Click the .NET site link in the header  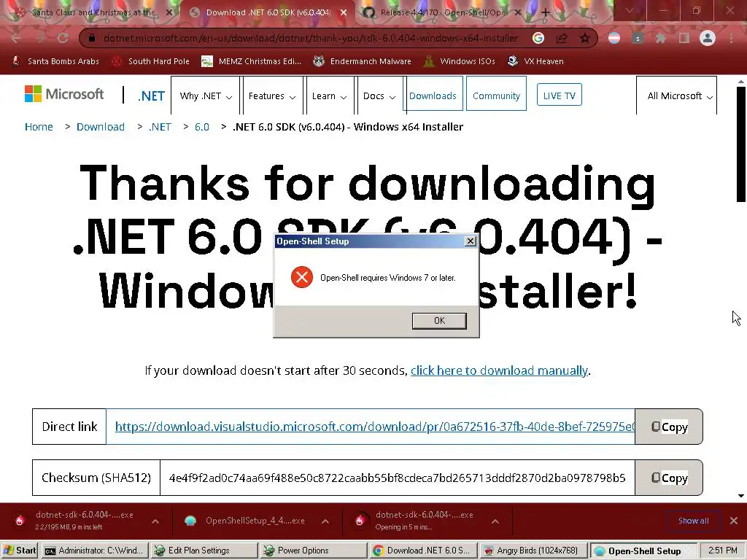point(151,96)
